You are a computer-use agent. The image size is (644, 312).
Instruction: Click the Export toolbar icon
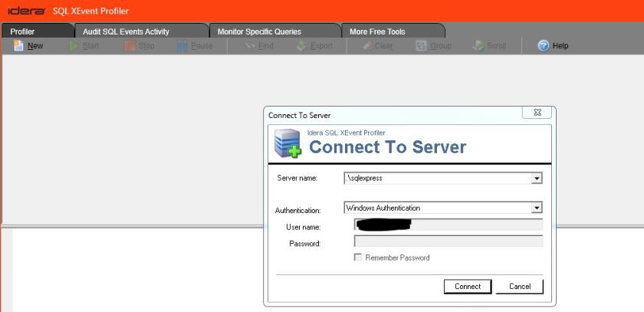302,46
